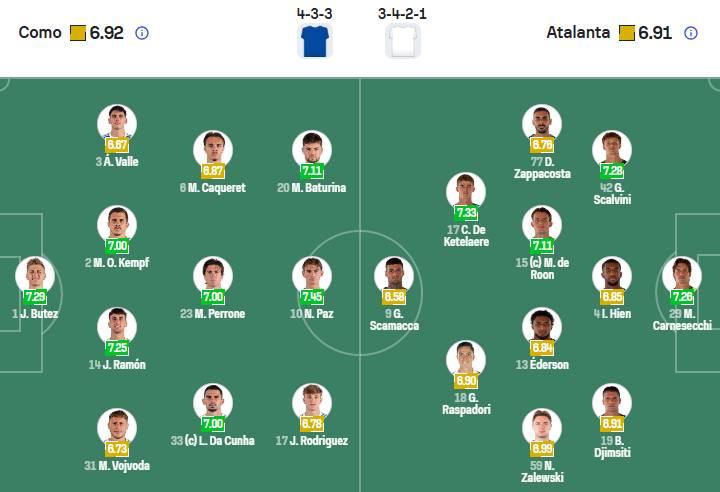Image resolution: width=720 pixels, height=492 pixels.
Task: Click J. Ramón's 7.25 rating badge
Action: coord(117,347)
